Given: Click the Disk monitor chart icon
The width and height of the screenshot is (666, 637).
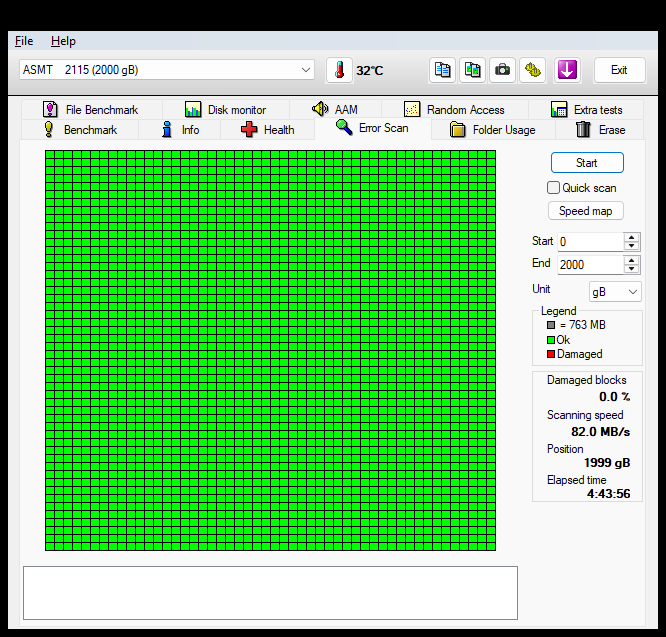Looking at the screenshot, I should (x=193, y=110).
